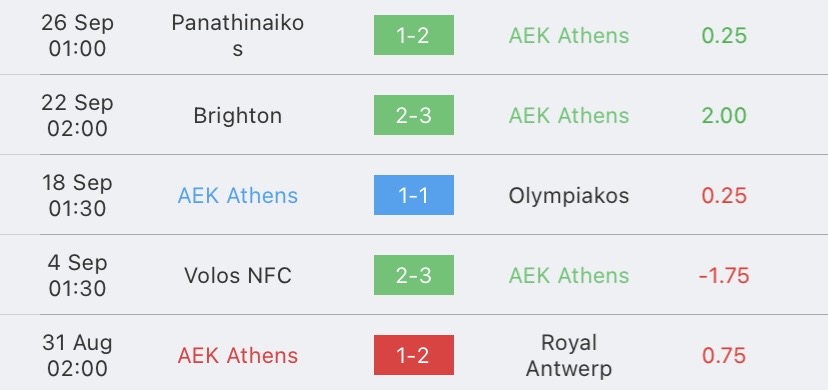
Task: Select the 2-3 score badge for Brighton match
Action: coord(413,115)
